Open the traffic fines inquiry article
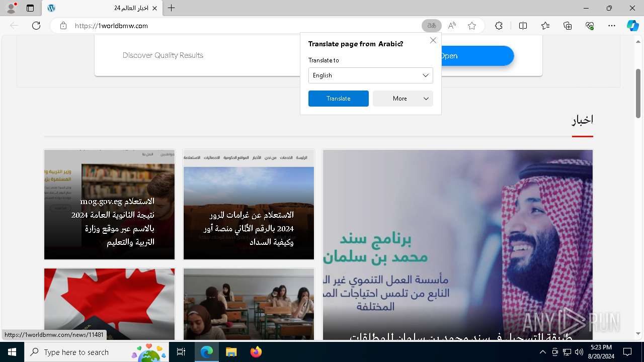The height and width of the screenshot is (362, 644). pos(249,204)
